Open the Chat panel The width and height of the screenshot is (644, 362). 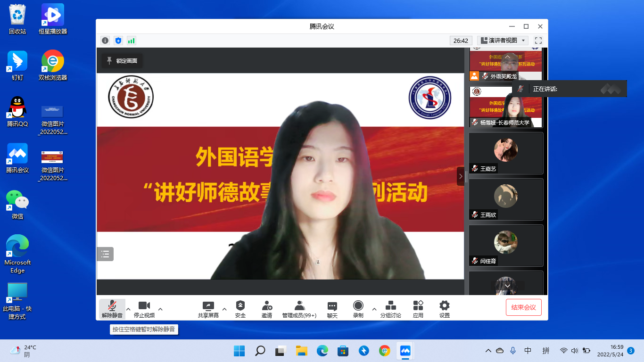pyautogui.click(x=332, y=309)
